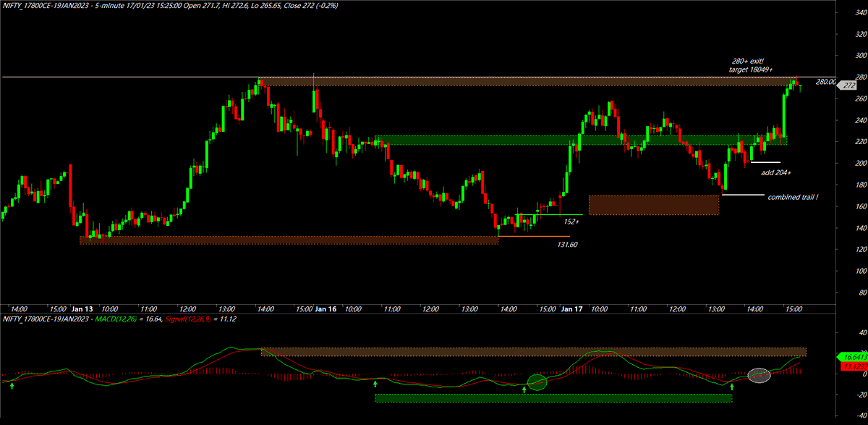Click the 'add 204+' annotation text
The height and width of the screenshot is (425, 868).
(x=776, y=172)
